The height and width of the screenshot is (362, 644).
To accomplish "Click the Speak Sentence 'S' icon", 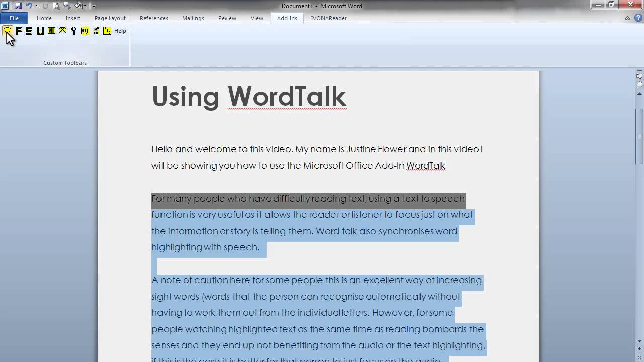I will point(29,31).
